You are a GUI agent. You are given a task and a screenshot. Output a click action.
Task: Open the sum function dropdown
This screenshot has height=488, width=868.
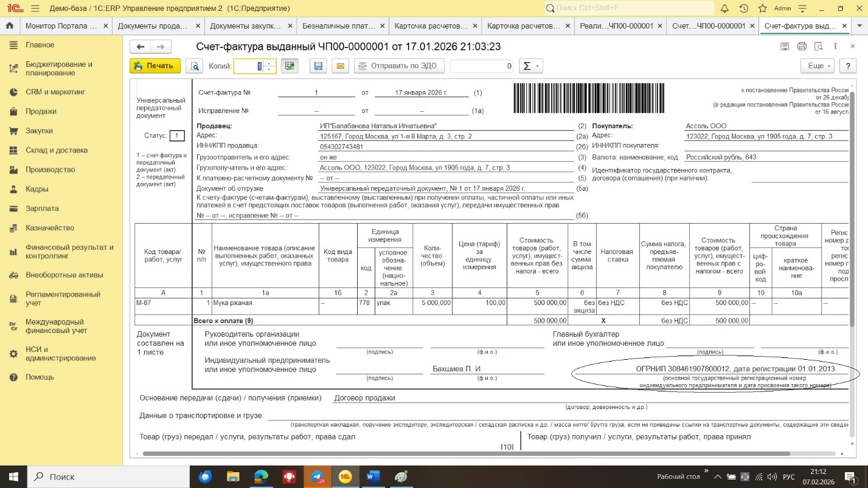[530, 66]
